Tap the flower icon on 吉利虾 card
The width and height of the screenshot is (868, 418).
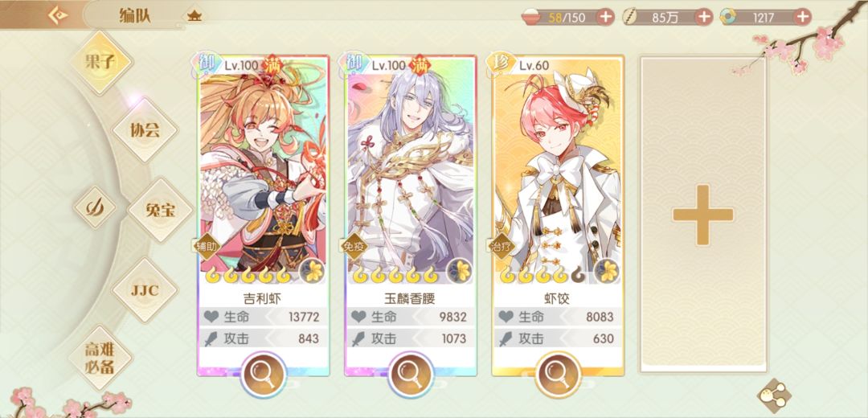coord(313,271)
